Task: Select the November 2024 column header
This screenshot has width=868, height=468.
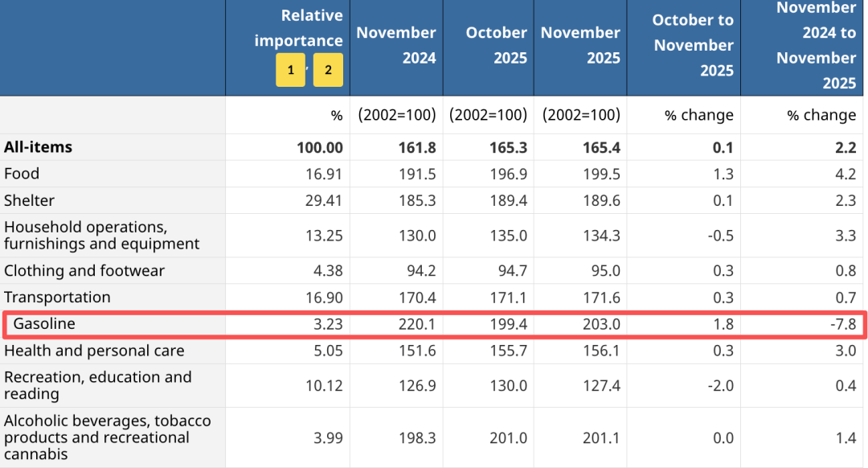Action: tap(396, 45)
